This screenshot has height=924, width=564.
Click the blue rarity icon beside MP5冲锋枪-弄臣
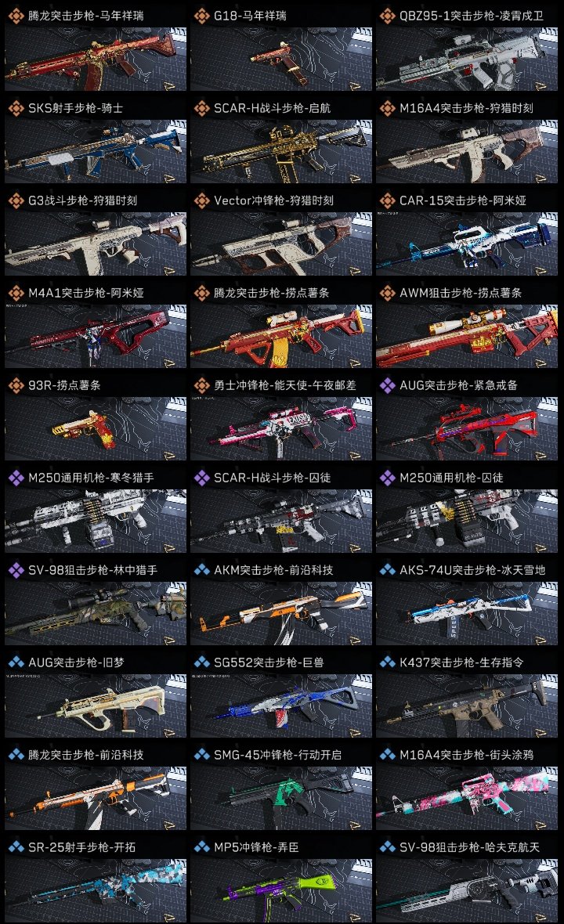[x=201, y=846]
